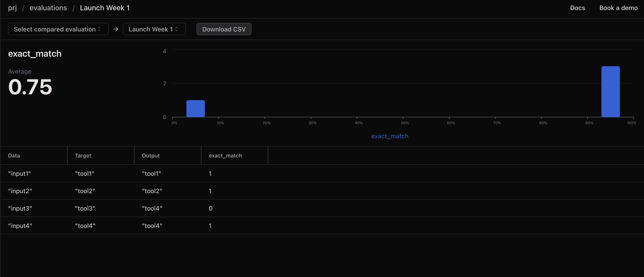The width and height of the screenshot is (644, 277).
Task: Click the 50% x-axis label
Action: [x=405, y=123]
